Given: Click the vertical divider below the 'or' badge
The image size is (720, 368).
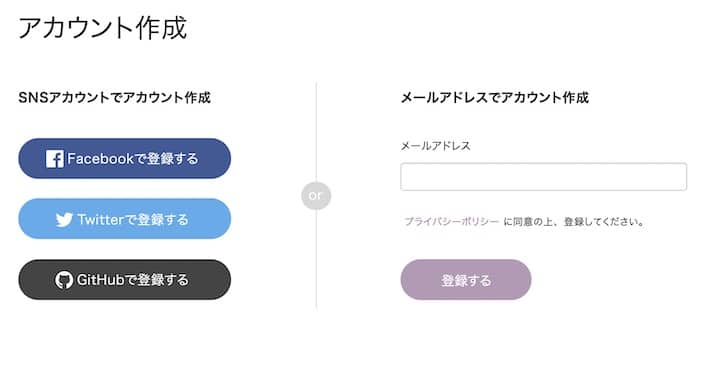Looking at the screenshot, I should tap(316, 259).
